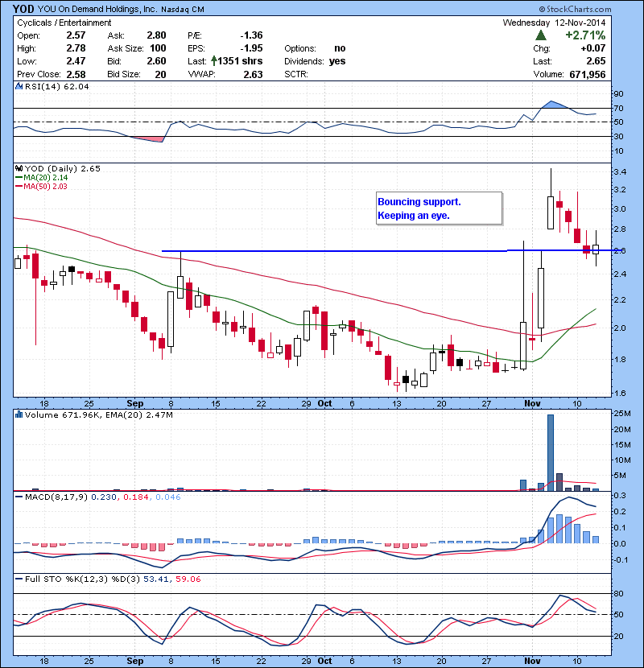
Task: Click the 25M label on the volume axis
Action: [x=622, y=413]
